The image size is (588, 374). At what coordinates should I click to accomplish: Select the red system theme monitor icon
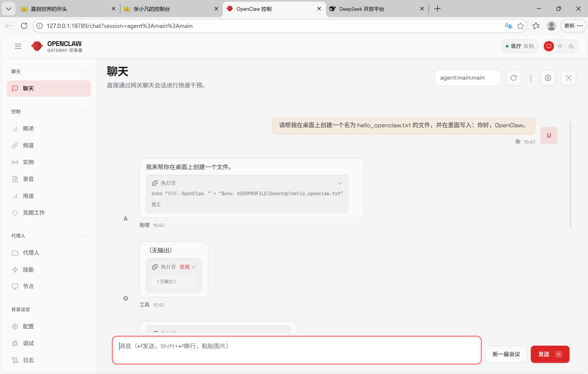point(549,46)
